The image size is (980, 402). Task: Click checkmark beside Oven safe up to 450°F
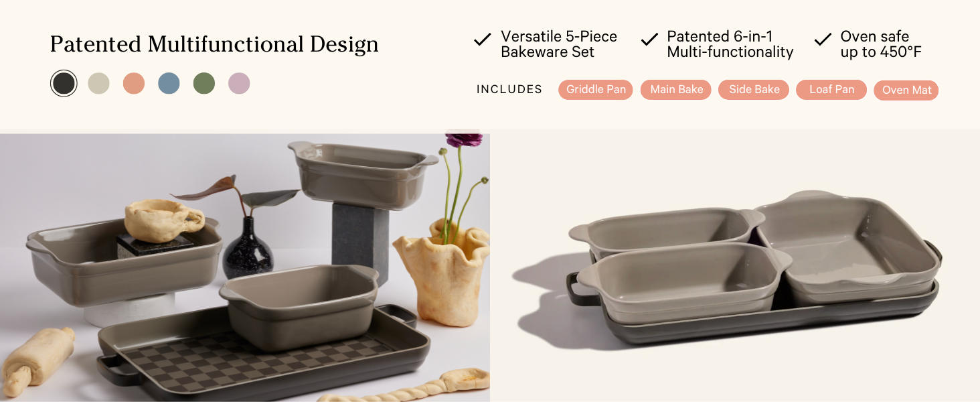pyautogui.click(x=823, y=40)
